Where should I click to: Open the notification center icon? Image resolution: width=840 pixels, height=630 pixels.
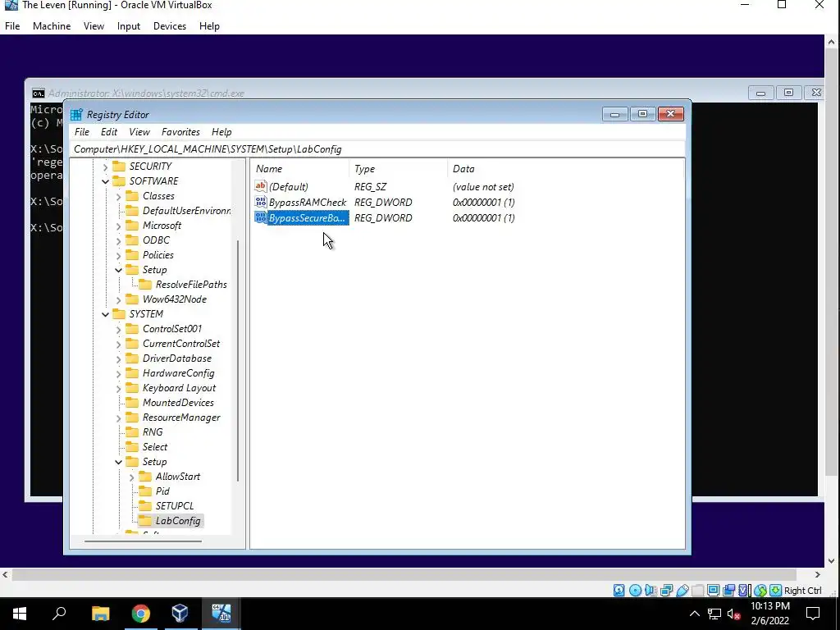pyautogui.click(x=813, y=614)
